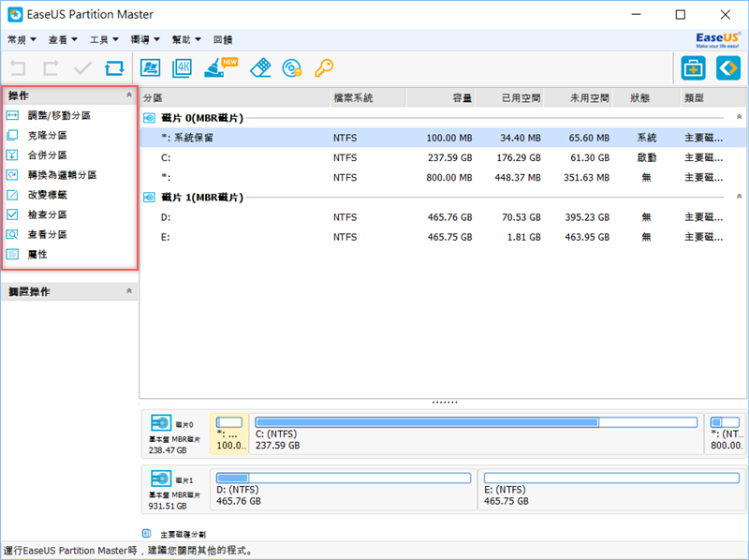Open the 常規 (General) menu

tap(22, 39)
